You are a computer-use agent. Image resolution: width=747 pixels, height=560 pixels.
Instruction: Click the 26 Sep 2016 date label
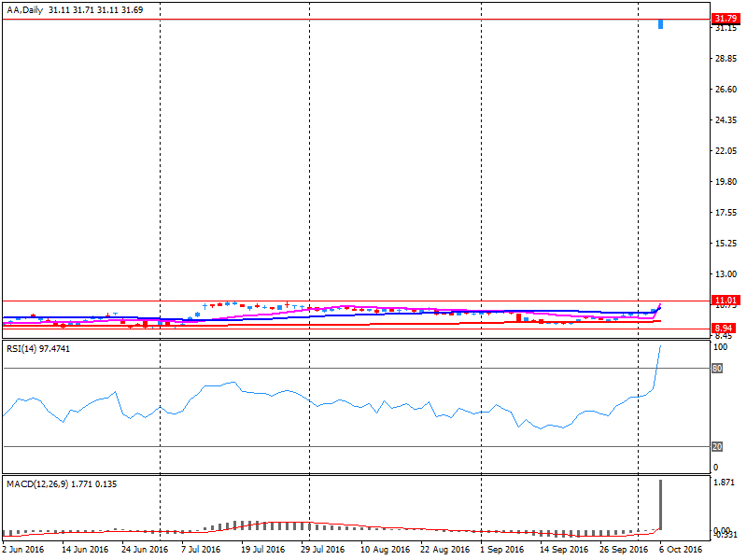[x=624, y=550]
